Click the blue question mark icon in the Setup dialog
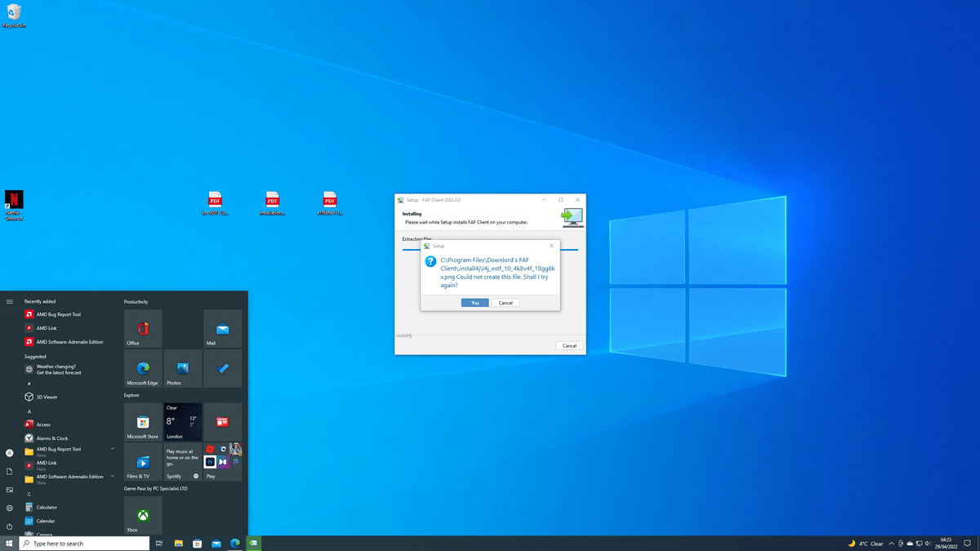The width and height of the screenshot is (980, 551). (x=430, y=260)
